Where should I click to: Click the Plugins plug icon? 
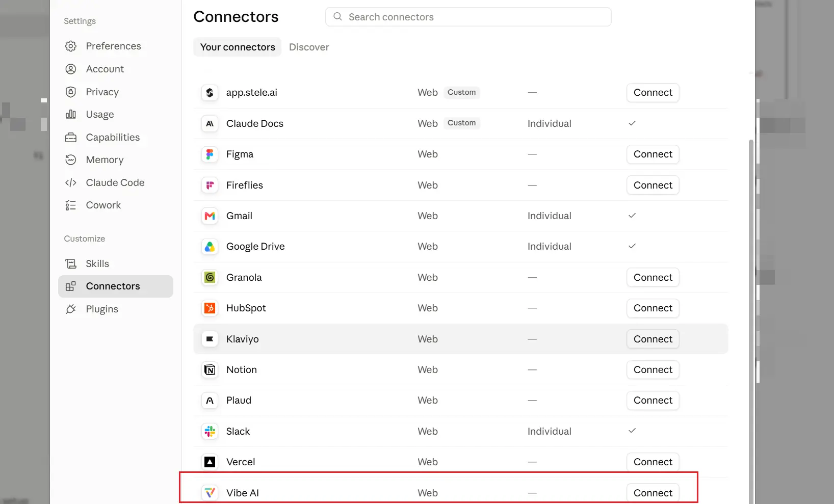(x=71, y=309)
